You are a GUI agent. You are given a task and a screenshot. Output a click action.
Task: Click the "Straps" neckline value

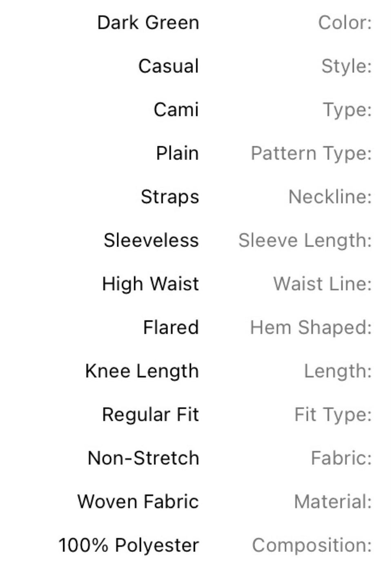click(x=170, y=197)
